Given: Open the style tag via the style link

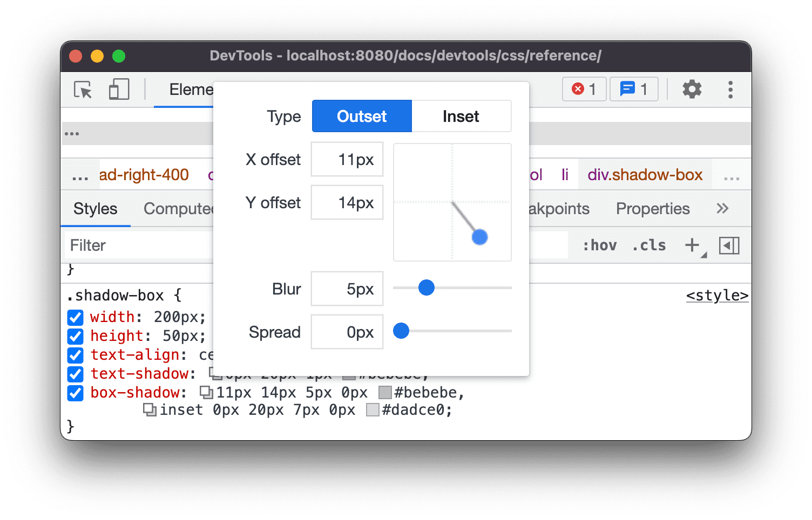Looking at the screenshot, I should 717,296.
